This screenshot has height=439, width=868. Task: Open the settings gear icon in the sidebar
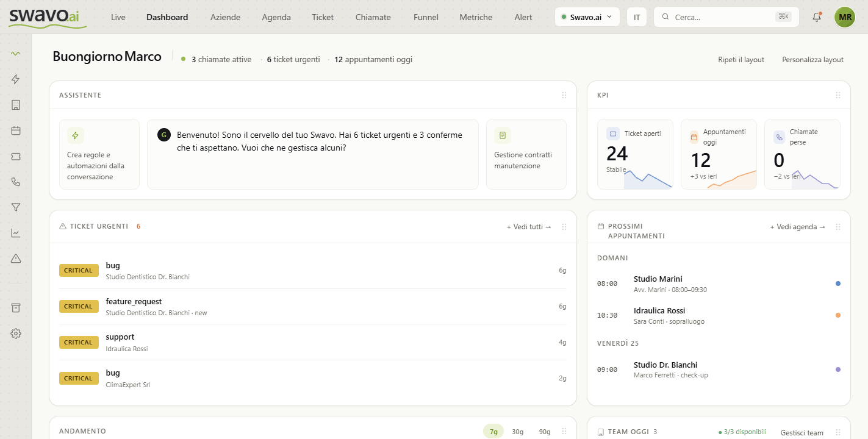[x=16, y=334]
